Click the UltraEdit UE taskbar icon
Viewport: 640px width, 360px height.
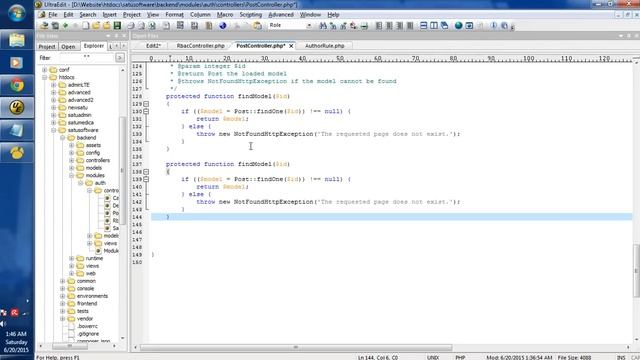pyautogui.click(x=17, y=108)
